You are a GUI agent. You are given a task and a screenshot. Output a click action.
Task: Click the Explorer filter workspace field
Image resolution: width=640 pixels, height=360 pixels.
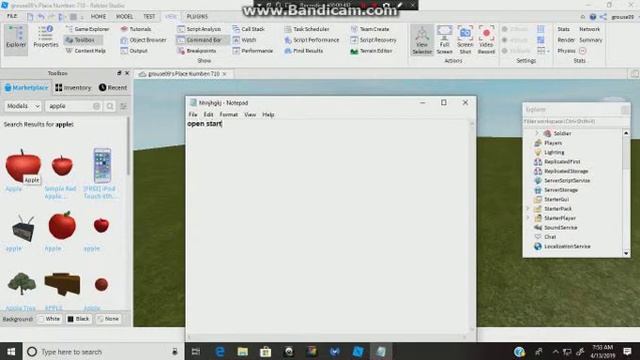pos(576,121)
